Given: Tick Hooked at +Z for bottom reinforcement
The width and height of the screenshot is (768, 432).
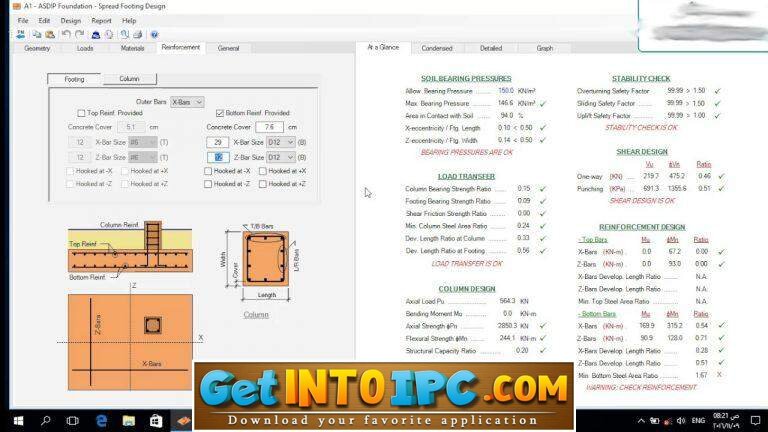Looking at the screenshot, I should tap(263, 184).
